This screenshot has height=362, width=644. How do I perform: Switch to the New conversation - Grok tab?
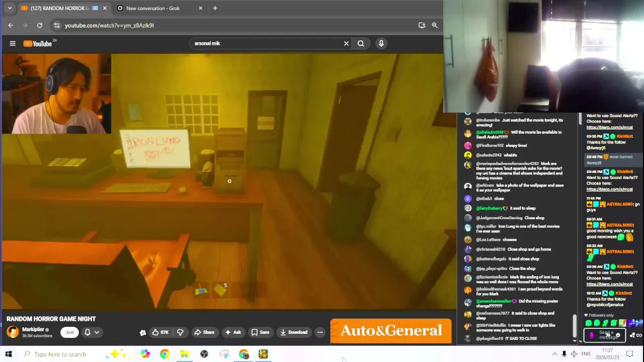click(x=153, y=8)
